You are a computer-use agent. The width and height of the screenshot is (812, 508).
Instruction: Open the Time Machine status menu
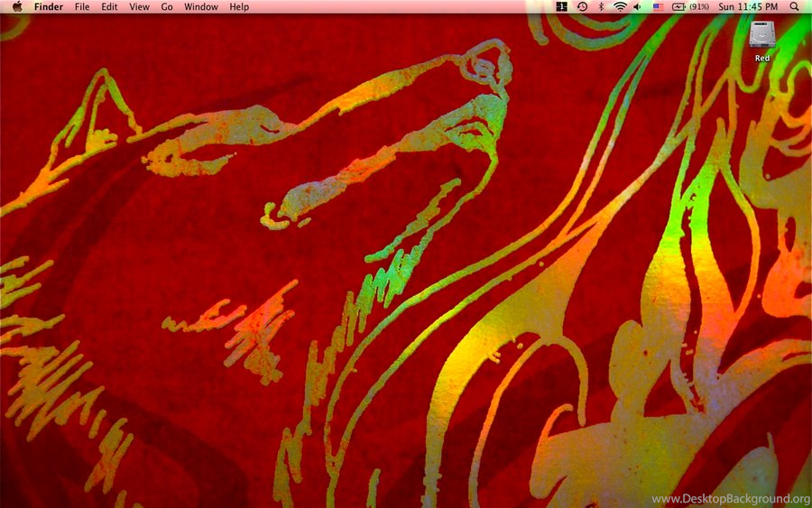pyautogui.click(x=582, y=6)
